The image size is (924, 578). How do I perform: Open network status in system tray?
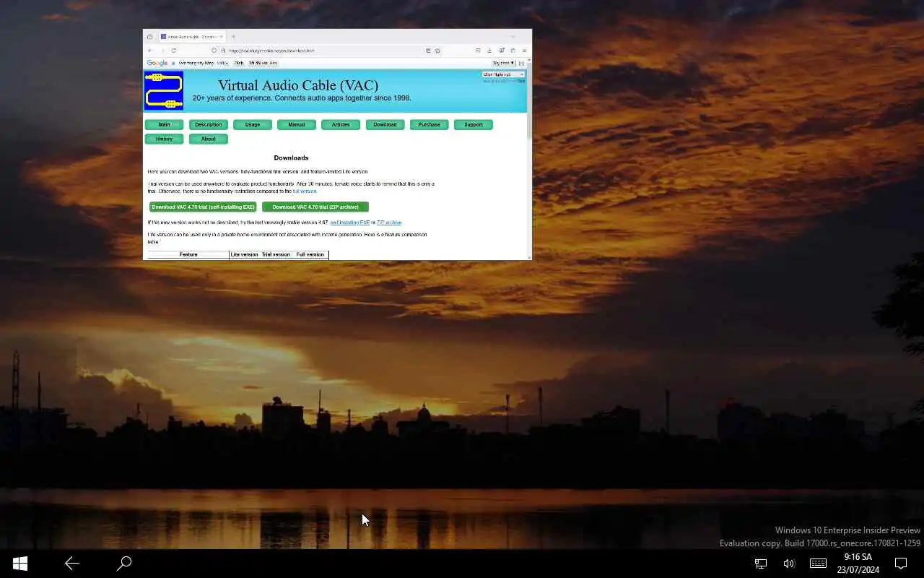[761, 564]
